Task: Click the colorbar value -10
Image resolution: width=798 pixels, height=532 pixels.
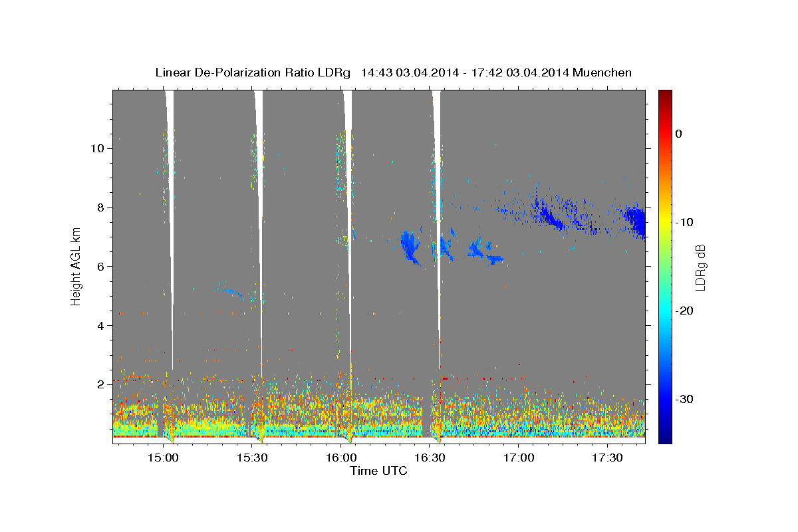Action: point(685,222)
